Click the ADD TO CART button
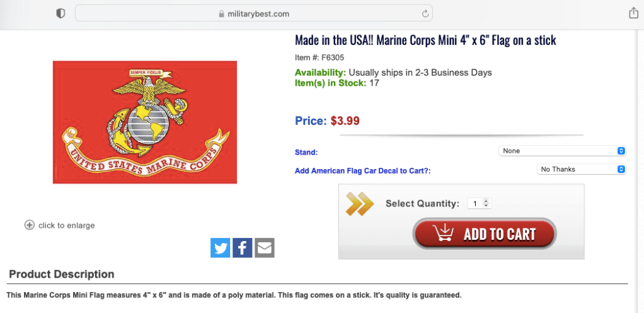The width and height of the screenshot is (644, 313). [x=485, y=233]
